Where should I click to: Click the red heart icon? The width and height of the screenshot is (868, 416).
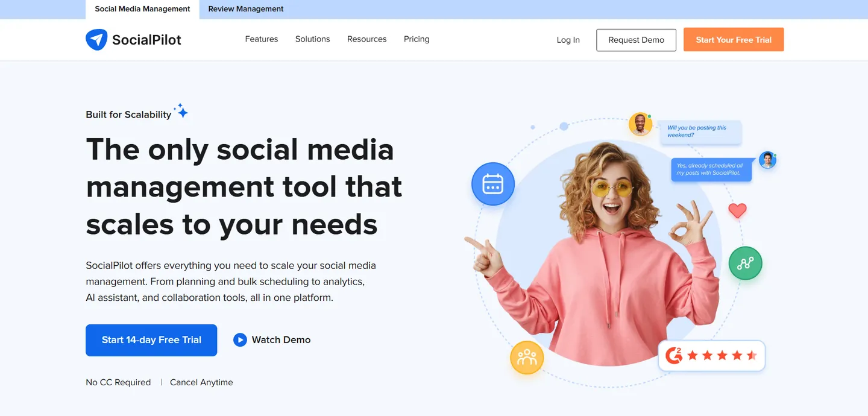point(737,210)
